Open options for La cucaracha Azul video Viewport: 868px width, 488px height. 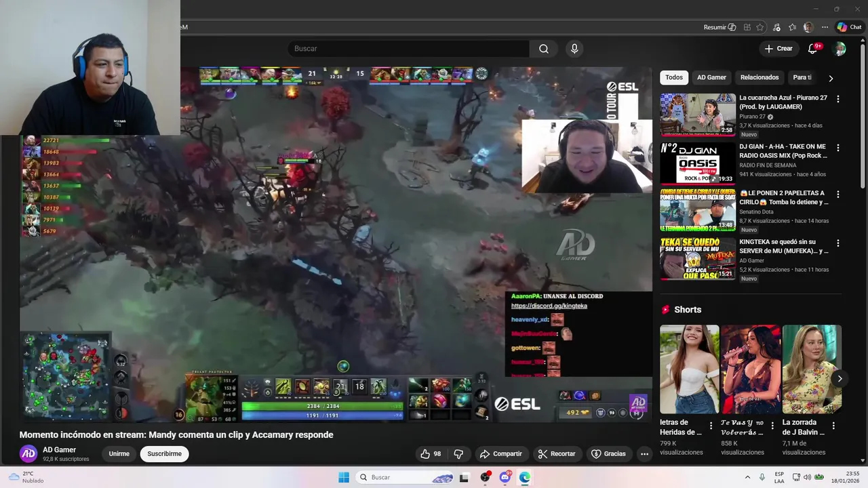coord(838,99)
